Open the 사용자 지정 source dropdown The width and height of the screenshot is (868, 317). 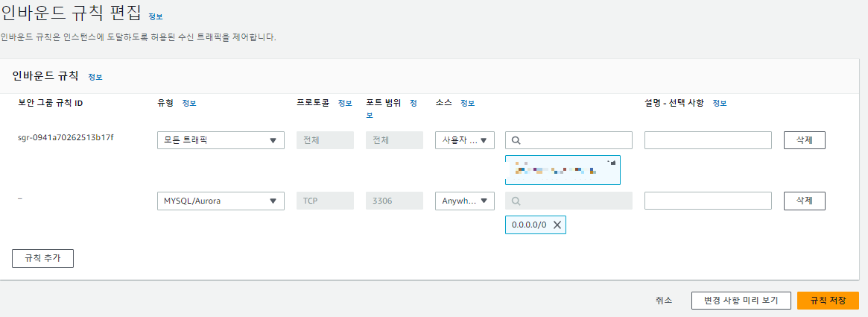(x=465, y=140)
